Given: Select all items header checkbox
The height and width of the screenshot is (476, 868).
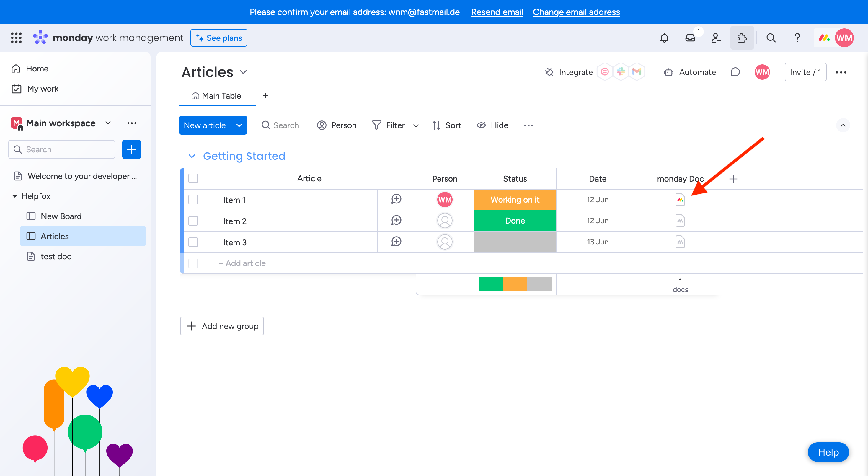Looking at the screenshot, I should click(x=193, y=178).
